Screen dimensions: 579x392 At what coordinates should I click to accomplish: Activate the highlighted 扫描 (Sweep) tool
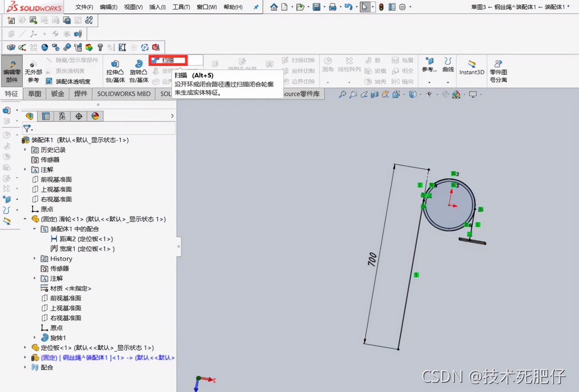coord(167,60)
